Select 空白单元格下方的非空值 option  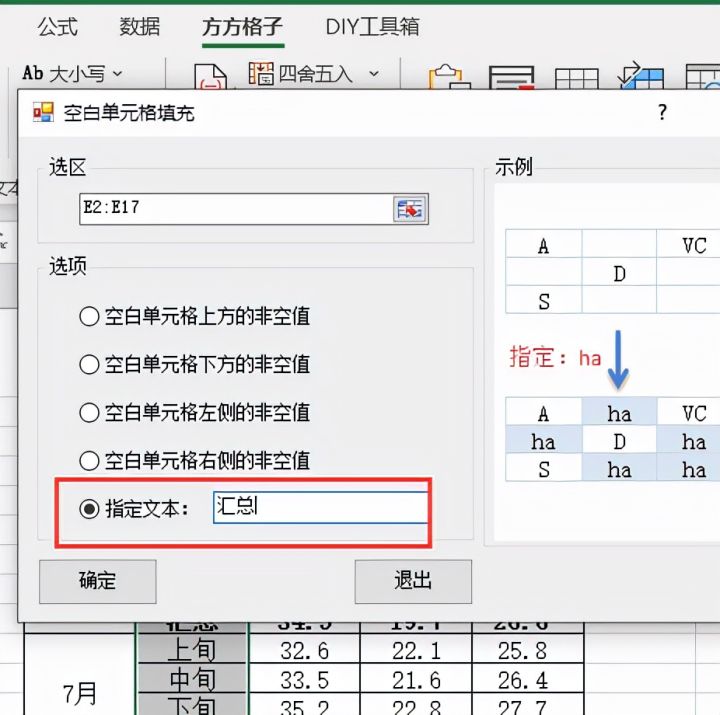click(x=195, y=365)
